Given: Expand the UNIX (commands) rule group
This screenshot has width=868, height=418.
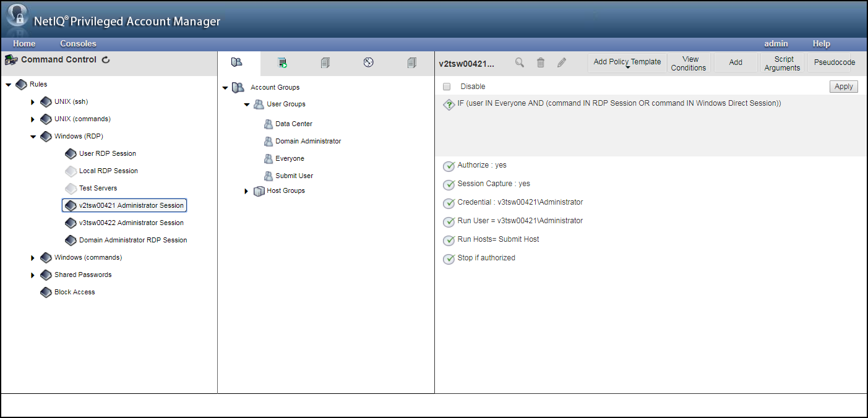Looking at the screenshot, I should 33,119.
